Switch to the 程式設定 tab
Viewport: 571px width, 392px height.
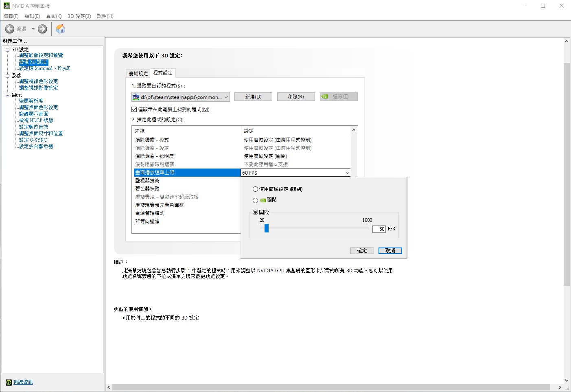[x=163, y=73]
